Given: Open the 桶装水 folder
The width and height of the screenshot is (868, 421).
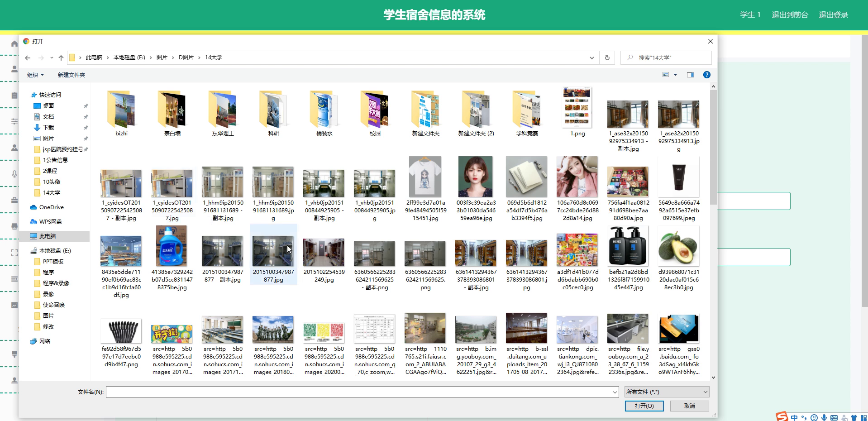Looking at the screenshot, I should (x=324, y=112).
